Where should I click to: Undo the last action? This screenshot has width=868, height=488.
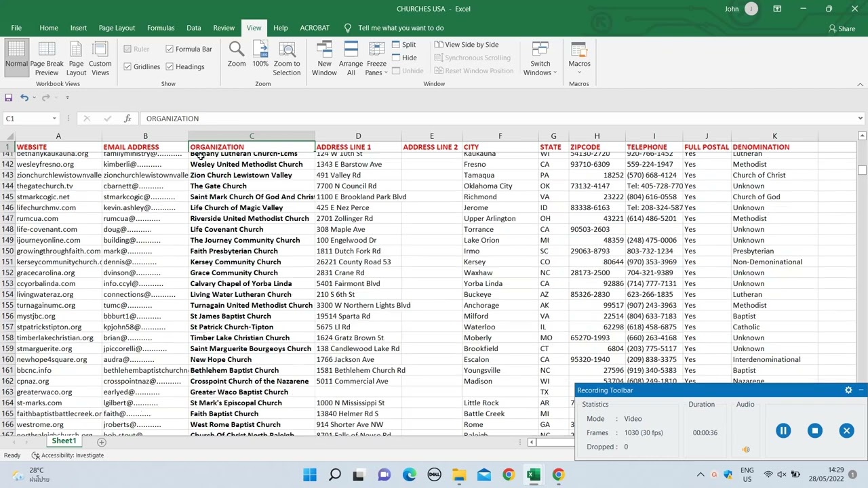24,98
